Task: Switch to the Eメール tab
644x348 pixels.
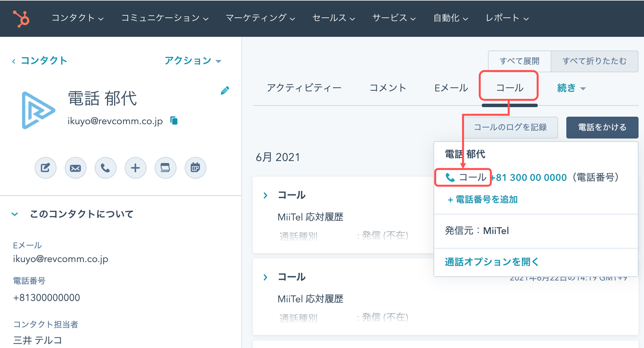Action: click(x=451, y=88)
